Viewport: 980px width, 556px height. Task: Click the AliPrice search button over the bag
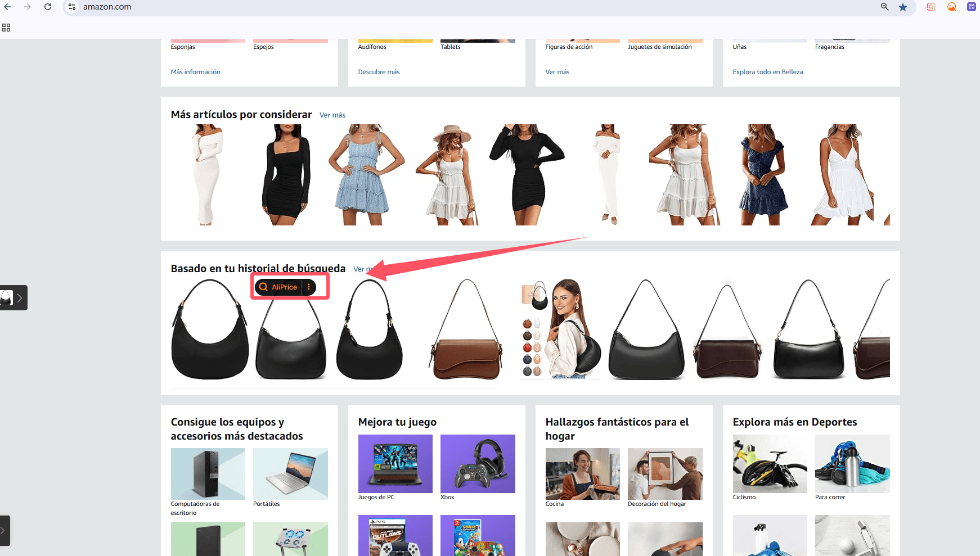point(278,287)
